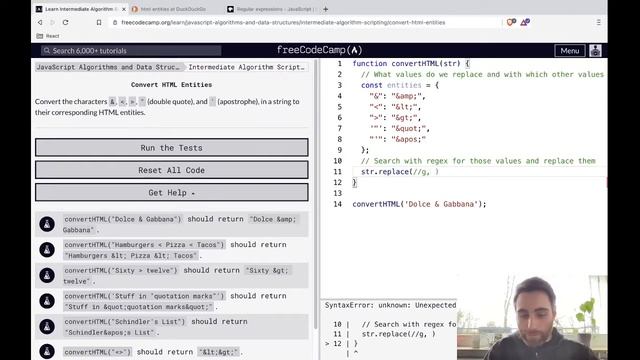
Task: Click flask icon for Hamburgers Pizza Tacos test
Action: pyautogui.click(x=47, y=250)
